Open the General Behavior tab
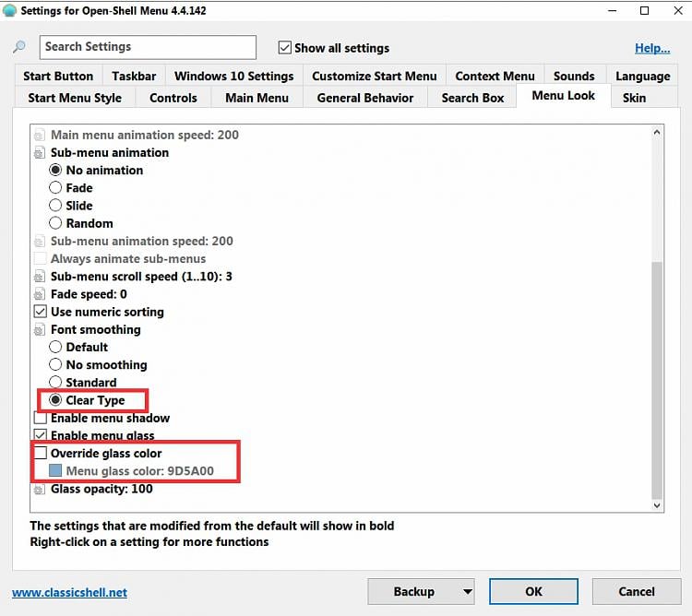 tap(365, 98)
